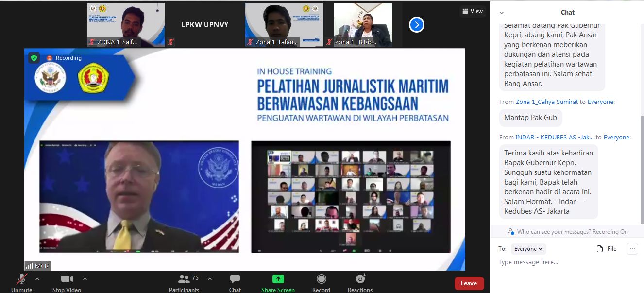The height and width of the screenshot is (293, 644).
Task: Open the Everyone recipient dropdown
Action: 528,249
